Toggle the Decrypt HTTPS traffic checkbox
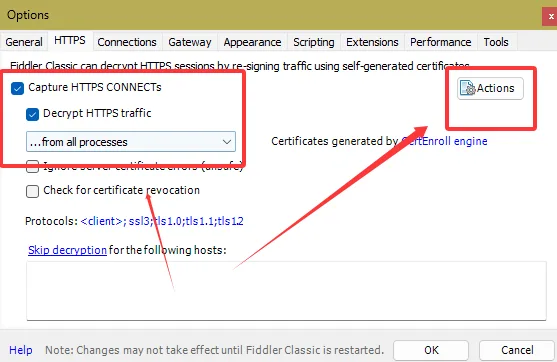Image resolution: width=557 pixels, height=362 pixels. tap(32, 114)
